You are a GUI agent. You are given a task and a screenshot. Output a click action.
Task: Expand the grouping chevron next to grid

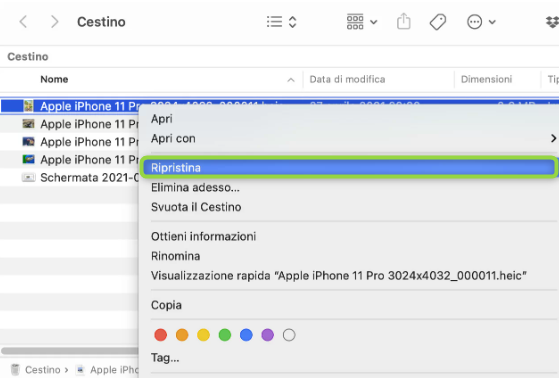373,22
